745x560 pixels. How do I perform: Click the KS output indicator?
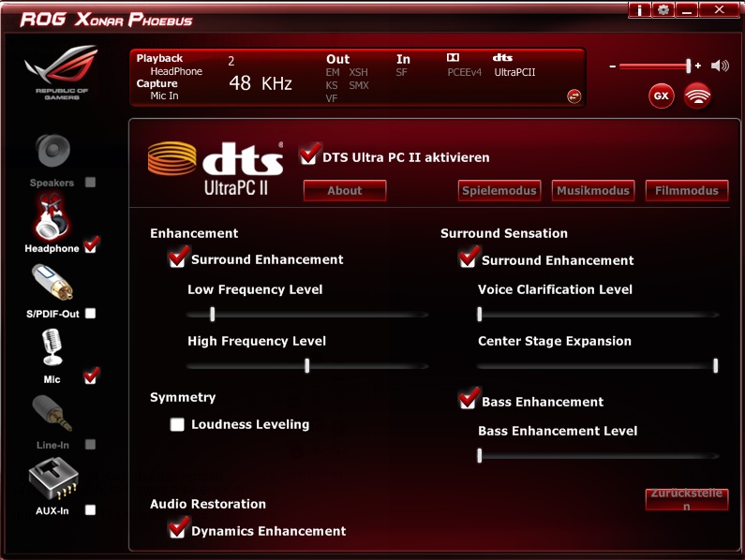(x=332, y=85)
